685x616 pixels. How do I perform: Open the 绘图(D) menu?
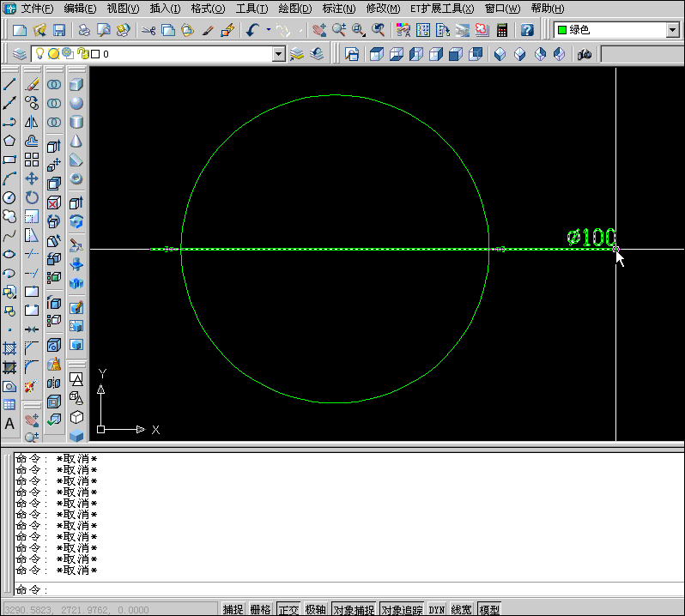tap(295, 9)
